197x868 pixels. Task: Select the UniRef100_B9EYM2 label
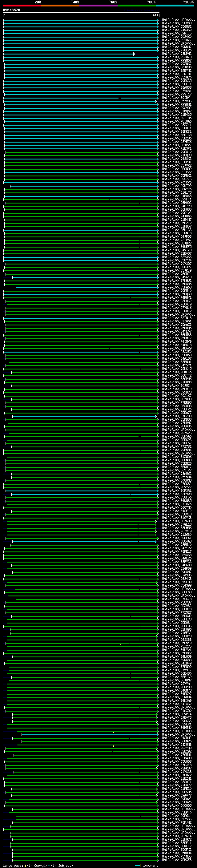(177, 71)
